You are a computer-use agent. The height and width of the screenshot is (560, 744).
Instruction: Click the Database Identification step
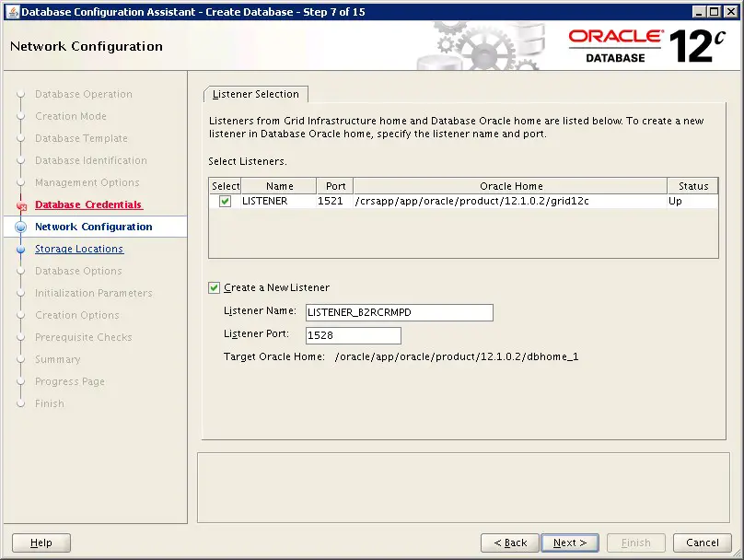[91, 160]
